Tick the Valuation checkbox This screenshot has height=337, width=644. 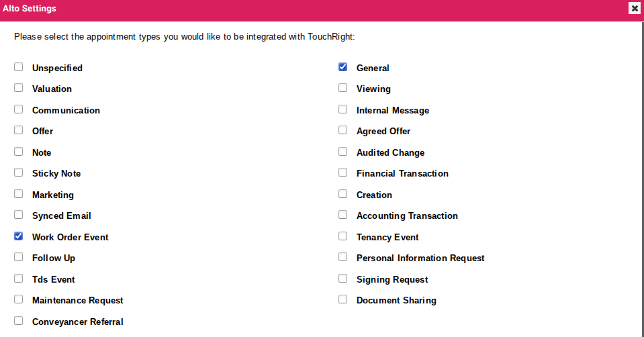pos(19,88)
